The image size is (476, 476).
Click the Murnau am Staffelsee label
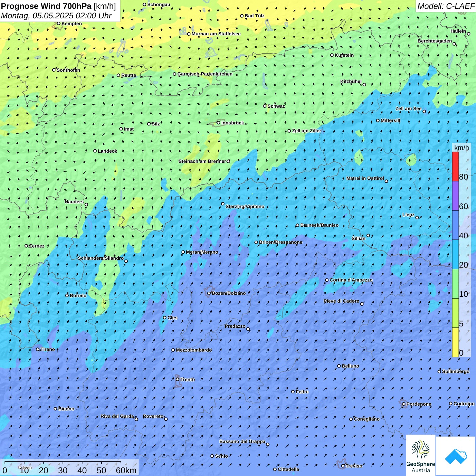point(216,34)
